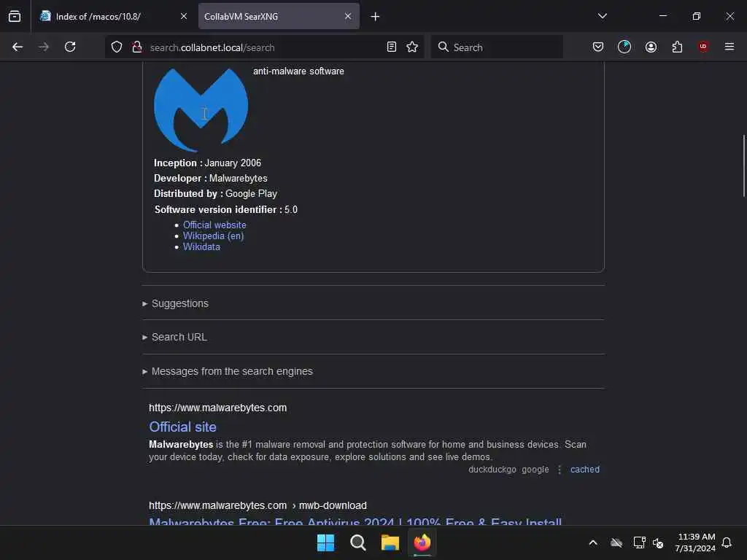Click 'Software version identifier : 5.0' text

[x=226, y=210]
